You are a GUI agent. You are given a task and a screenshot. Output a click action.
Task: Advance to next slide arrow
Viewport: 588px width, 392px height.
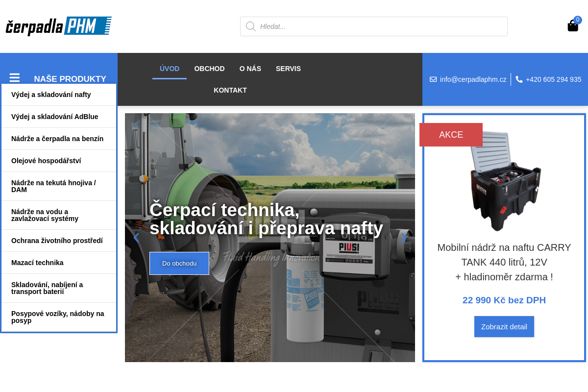[404, 238]
